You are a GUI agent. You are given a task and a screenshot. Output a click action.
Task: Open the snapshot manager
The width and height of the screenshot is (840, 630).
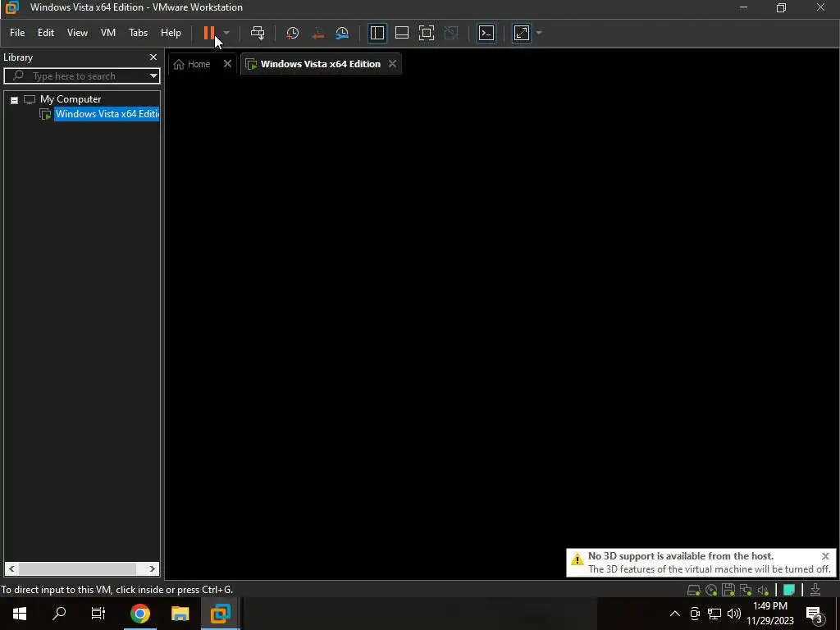(342, 33)
